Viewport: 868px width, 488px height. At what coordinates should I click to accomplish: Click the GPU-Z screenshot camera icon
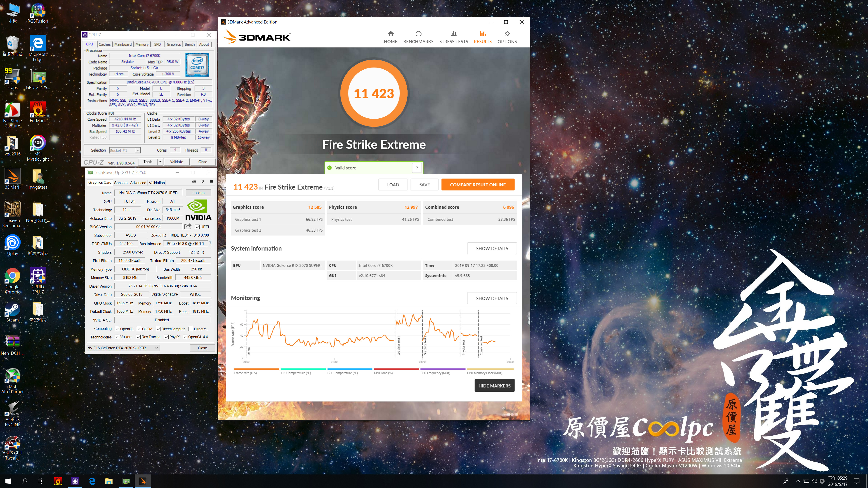pyautogui.click(x=194, y=181)
